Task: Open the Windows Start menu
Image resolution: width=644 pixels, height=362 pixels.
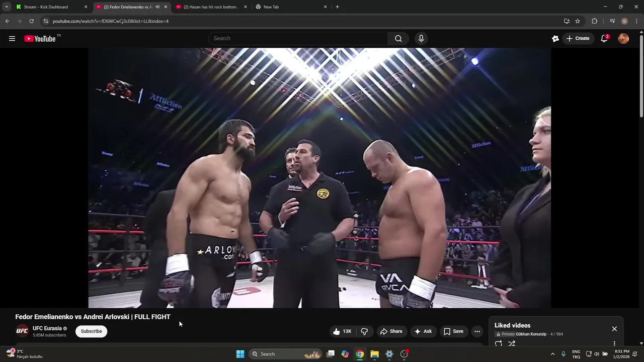Action: click(240, 354)
